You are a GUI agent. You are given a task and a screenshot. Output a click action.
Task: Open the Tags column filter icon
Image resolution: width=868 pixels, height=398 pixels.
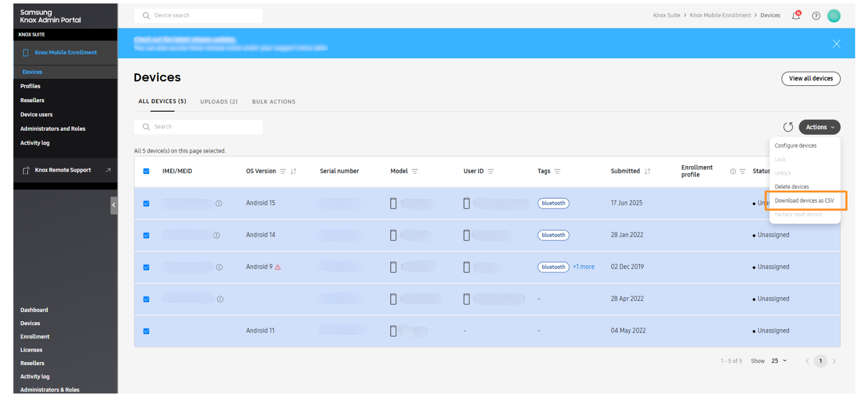[x=558, y=172]
